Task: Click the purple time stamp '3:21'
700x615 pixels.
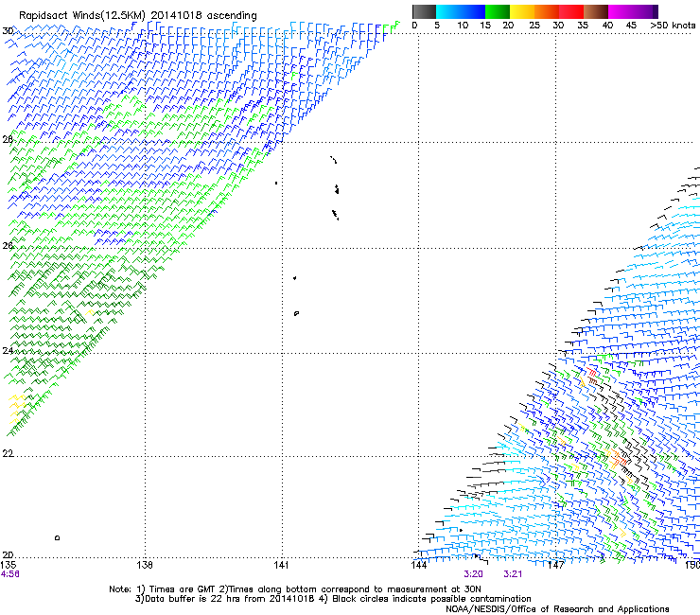Action: click(x=513, y=574)
